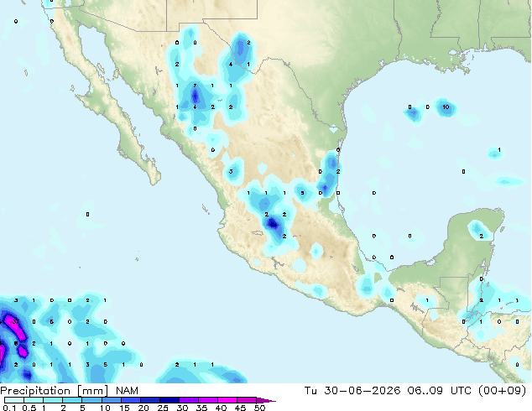The height and width of the screenshot is (411, 532).
Task: Select the 30–35 mm purple swatch
Action: (188, 400)
